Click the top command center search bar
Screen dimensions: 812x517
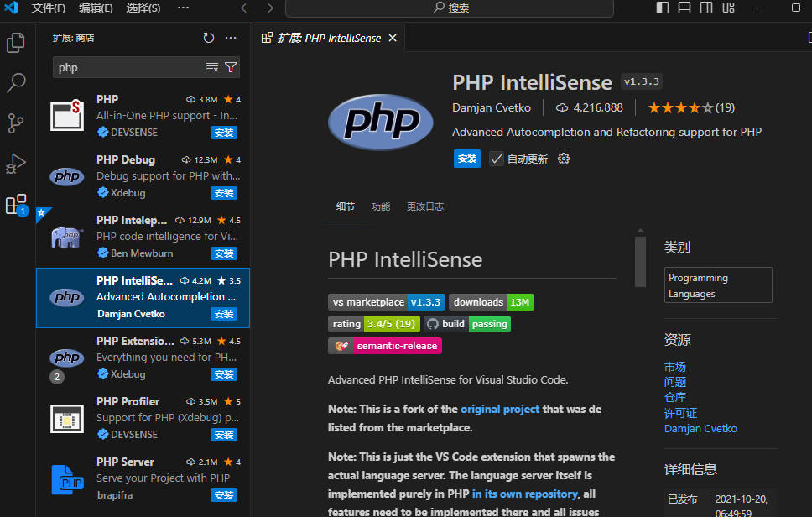point(450,8)
